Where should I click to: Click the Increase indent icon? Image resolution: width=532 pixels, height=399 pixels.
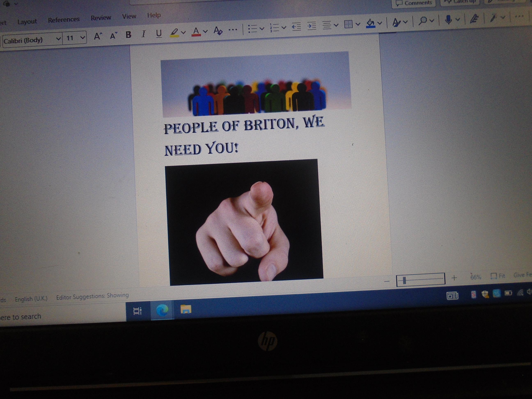tap(312, 26)
